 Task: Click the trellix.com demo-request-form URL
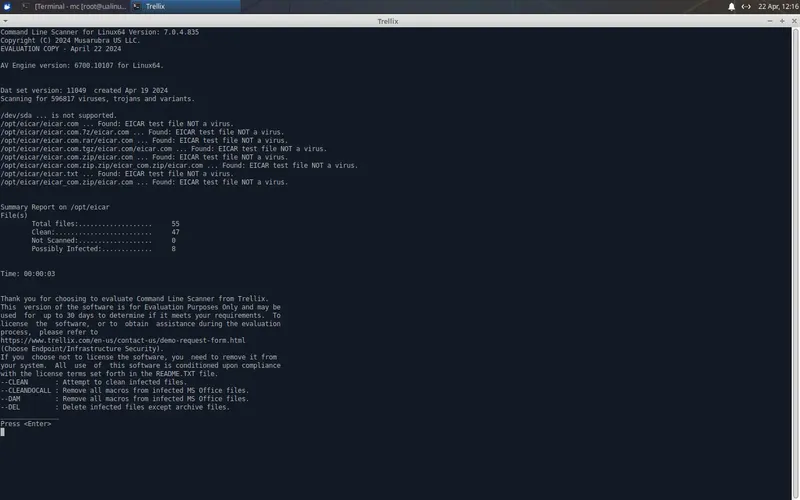tap(123, 340)
